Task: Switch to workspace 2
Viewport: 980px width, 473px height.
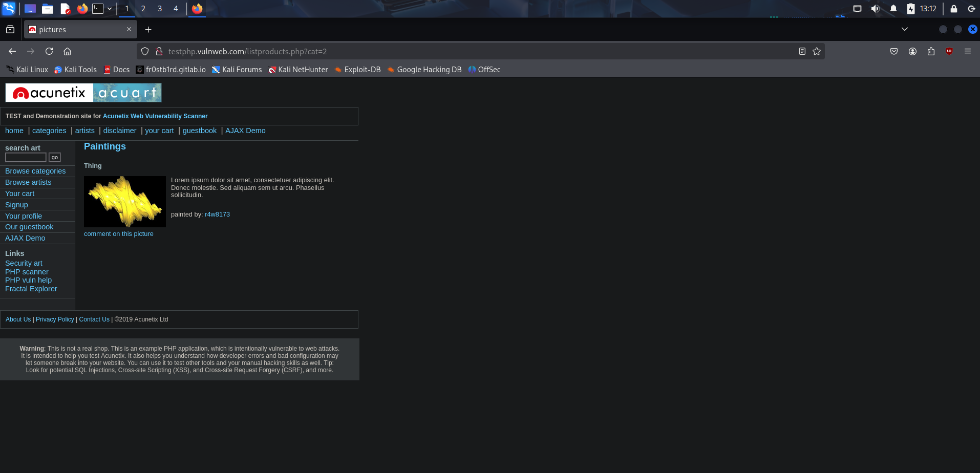Action: pos(143,9)
